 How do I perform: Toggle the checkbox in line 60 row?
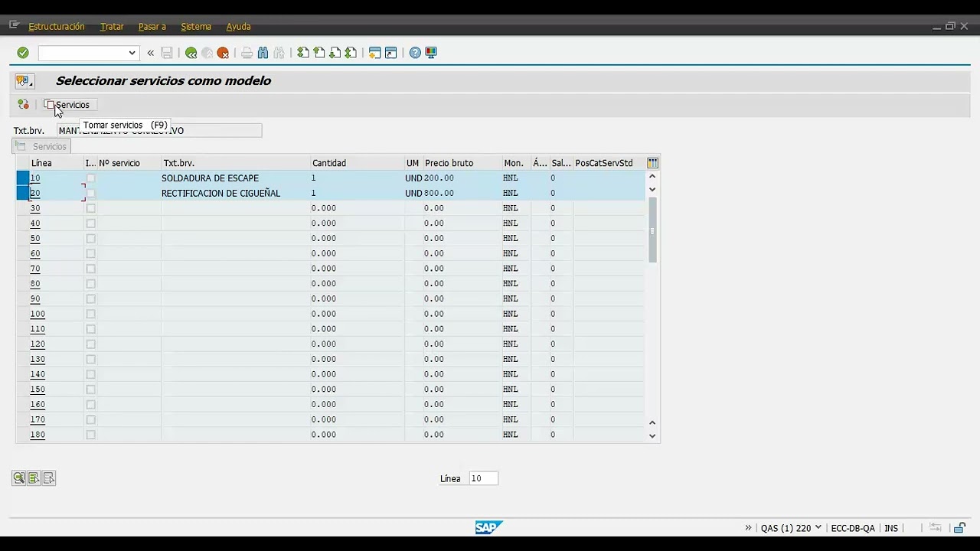(90, 253)
